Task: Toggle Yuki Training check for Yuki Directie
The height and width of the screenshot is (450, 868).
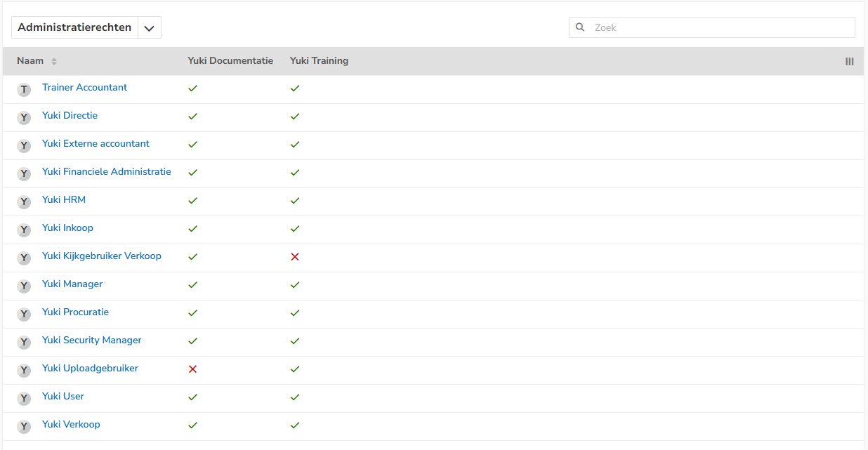Action: (295, 117)
